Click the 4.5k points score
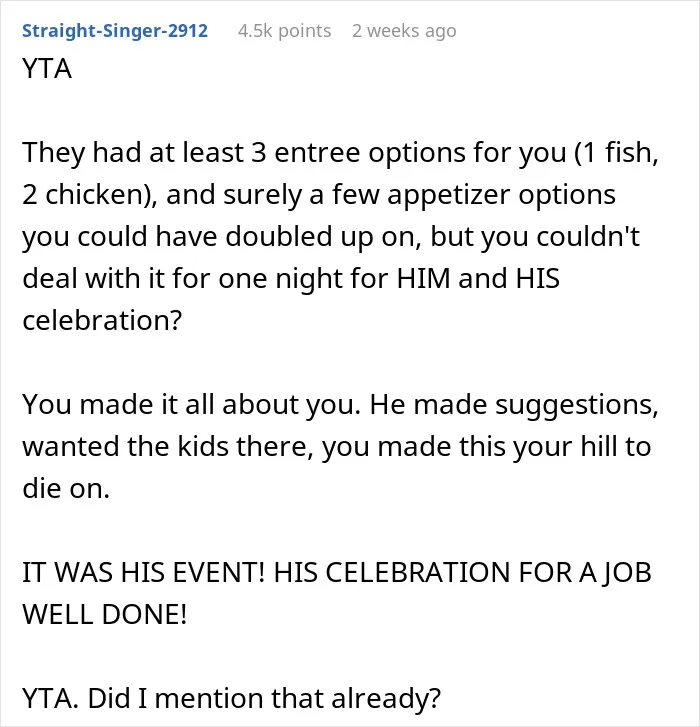Screen dimensions: 700x727 (x=285, y=31)
